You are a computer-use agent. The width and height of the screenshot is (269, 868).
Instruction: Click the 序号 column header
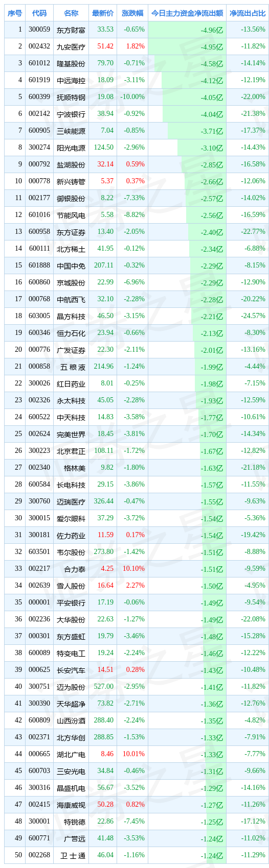[14, 13]
